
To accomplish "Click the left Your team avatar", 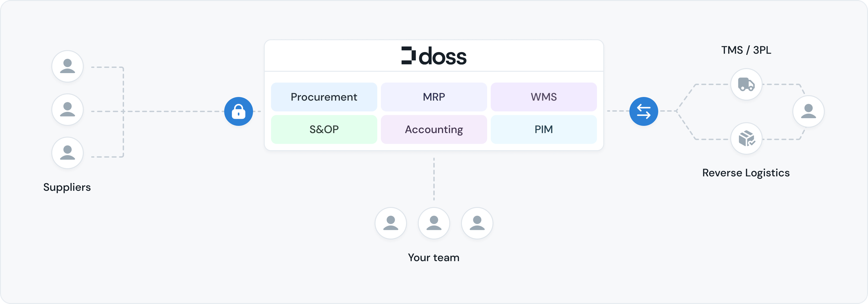I will [x=391, y=223].
